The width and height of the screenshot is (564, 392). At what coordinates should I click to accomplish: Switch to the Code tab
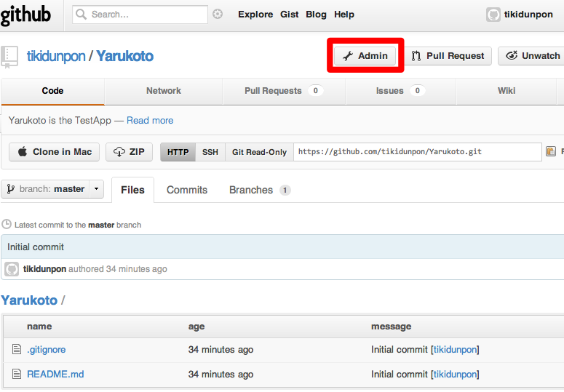(53, 91)
